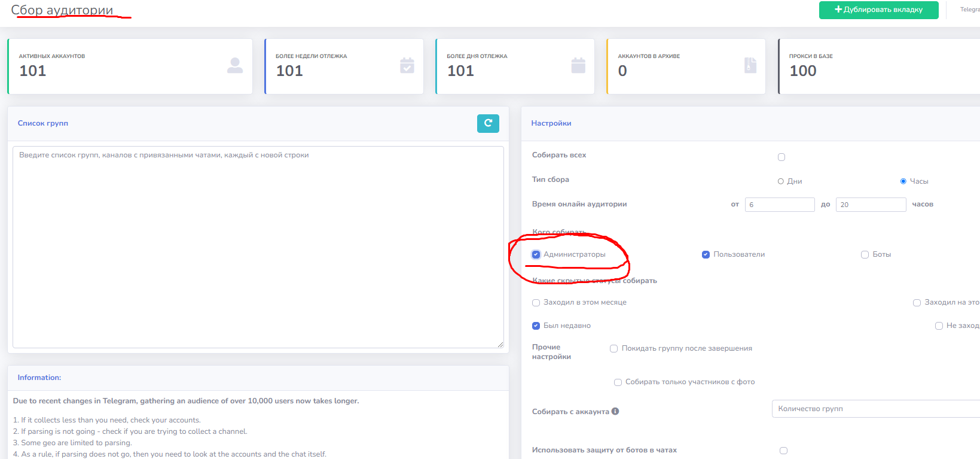Click the archive file icon in Аккаунтов в архиве card
The image size is (980, 459).
[x=750, y=66]
